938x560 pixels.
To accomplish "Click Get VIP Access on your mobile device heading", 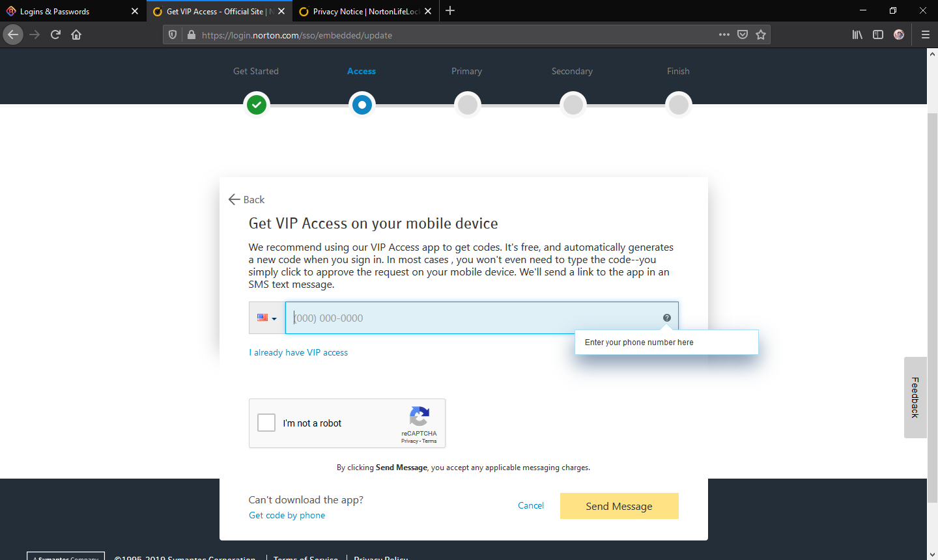I will coord(373,223).
